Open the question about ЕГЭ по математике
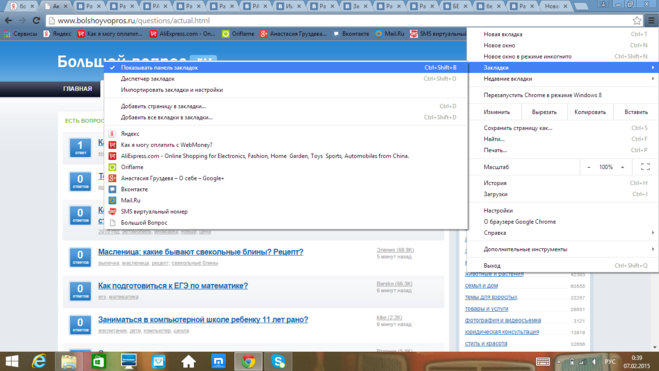The image size is (659, 371). coord(173,286)
